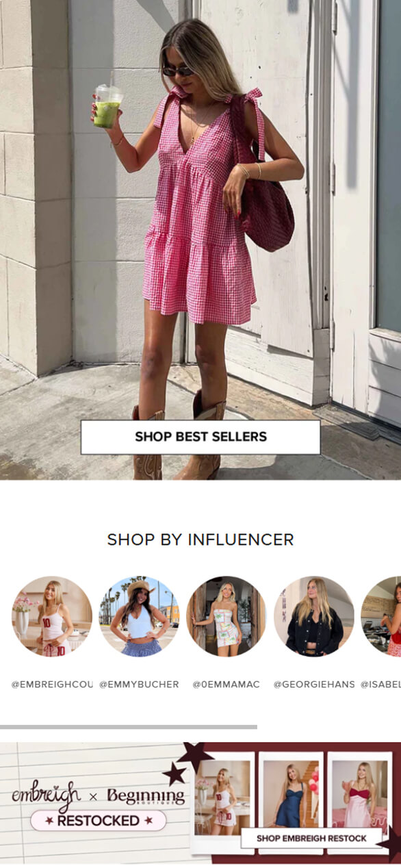Choose the @0EMMAMAC influencer avatar

[x=226, y=616]
